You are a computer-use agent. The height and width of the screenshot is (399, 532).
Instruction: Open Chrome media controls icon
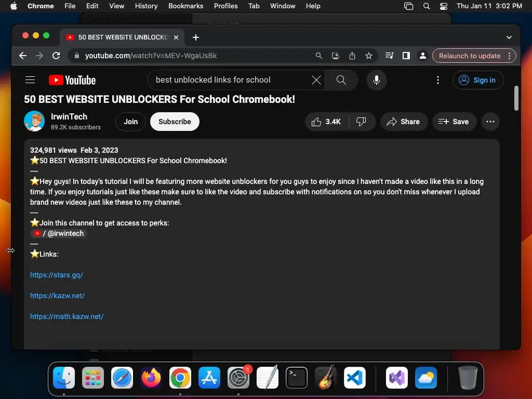click(x=390, y=56)
